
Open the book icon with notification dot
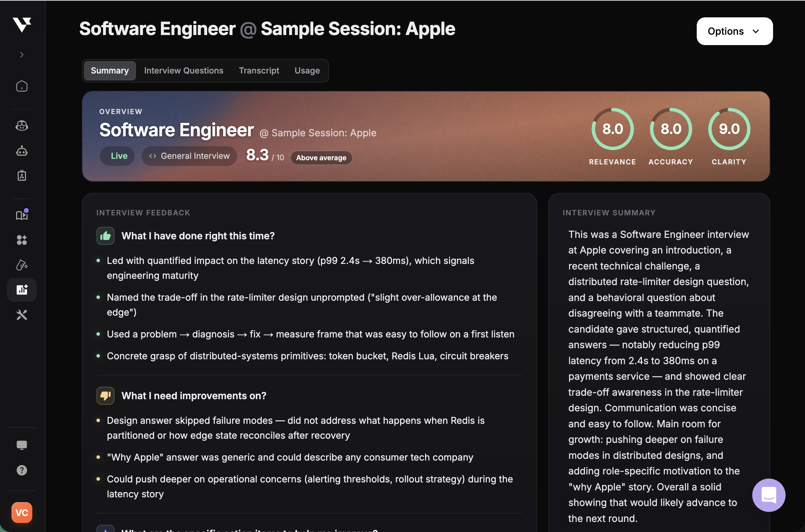click(x=22, y=215)
